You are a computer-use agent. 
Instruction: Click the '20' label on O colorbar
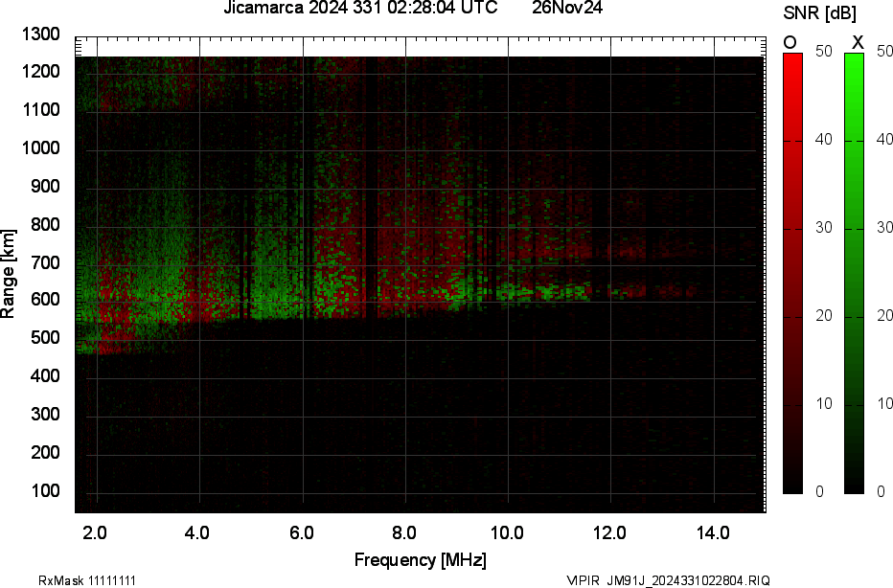[x=824, y=316]
